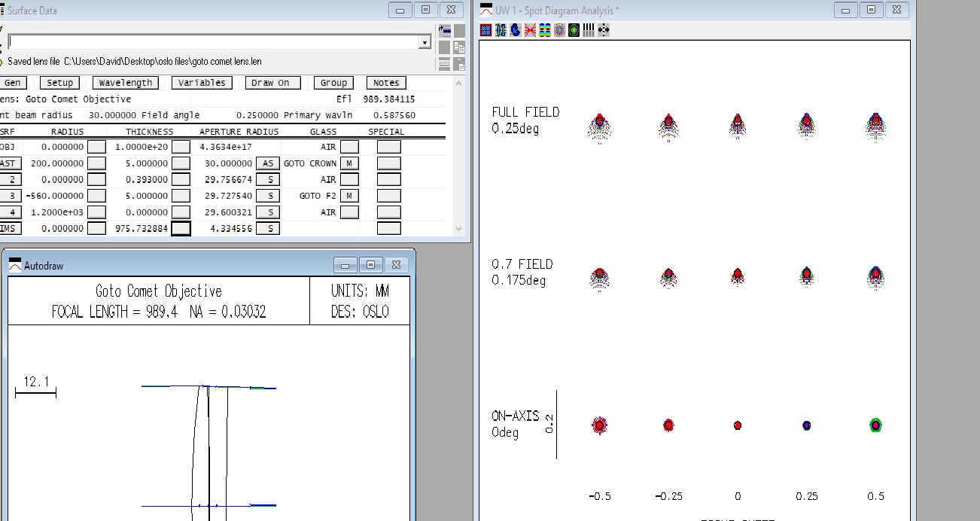Click the blue grid window setup icon

click(x=485, y=30)
